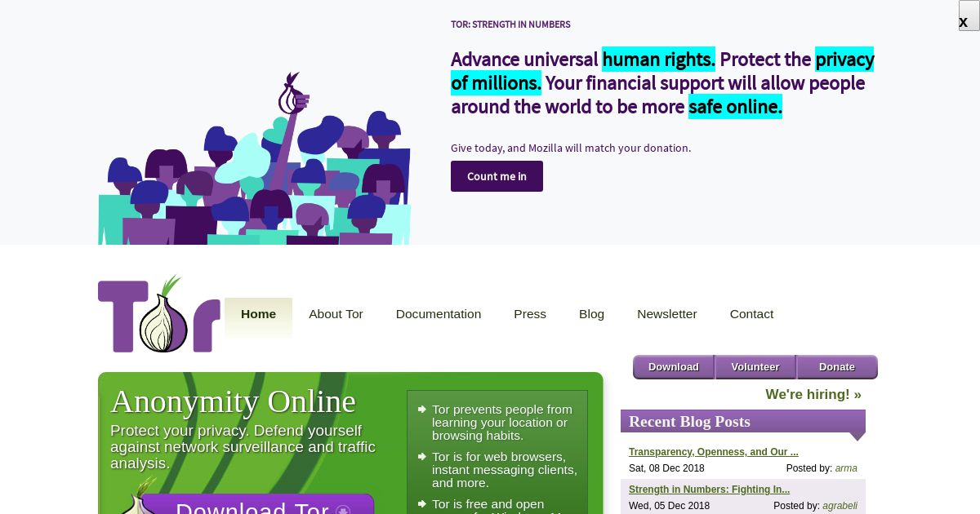This screenshot has width=980, height=514.
Task: Click the Anonymity Online heading
Action: [x=233, y=401]
